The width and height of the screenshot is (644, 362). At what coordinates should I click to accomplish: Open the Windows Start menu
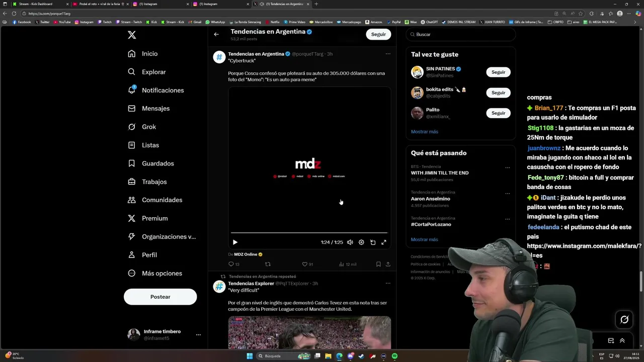coord(250,356)
